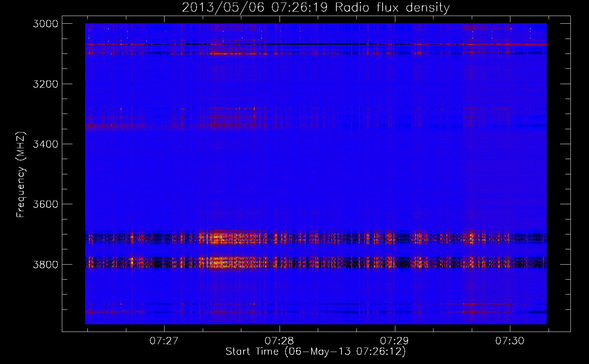Click the 3000 frequency tick label
Viewport: 589px width, 364px height.
click(46, 24)
